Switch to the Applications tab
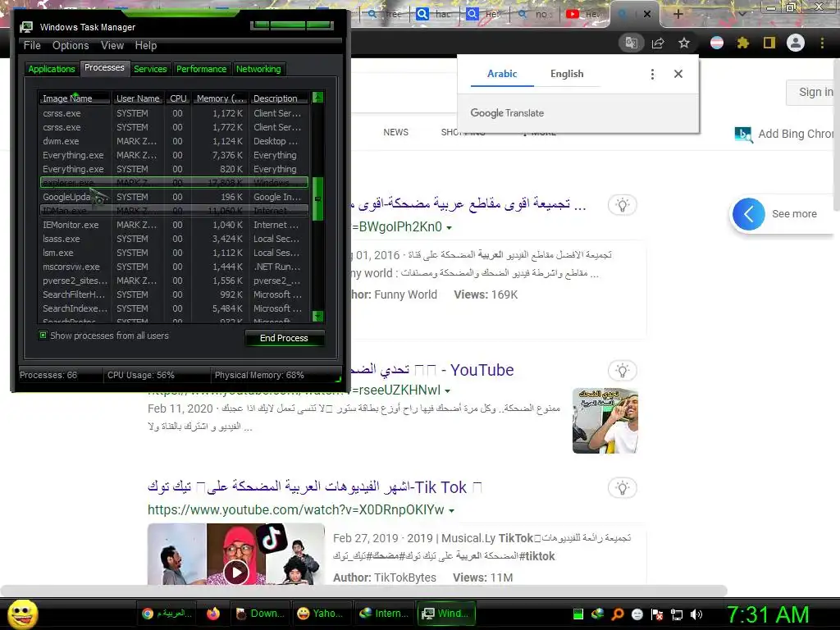Viewport: 840px width, 630px height. [52, 69]
